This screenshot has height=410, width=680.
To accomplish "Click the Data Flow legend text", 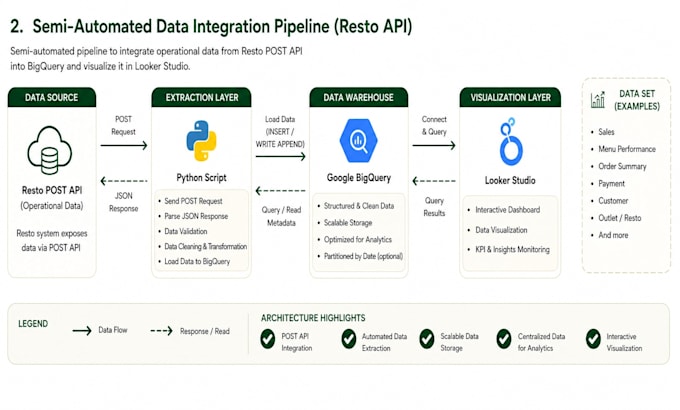I will [x=113, y=330].
